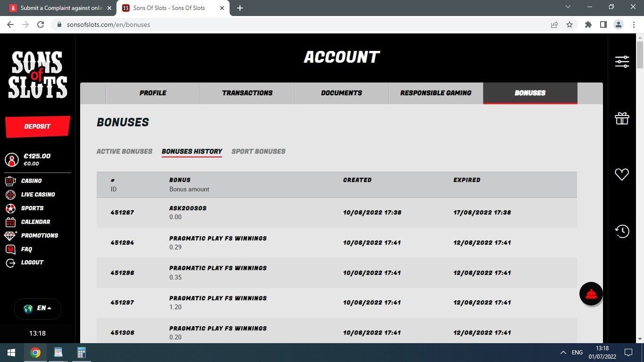Click the ASK200SOS bonus row name
644x362 pixels.
[x=188, y=208]
